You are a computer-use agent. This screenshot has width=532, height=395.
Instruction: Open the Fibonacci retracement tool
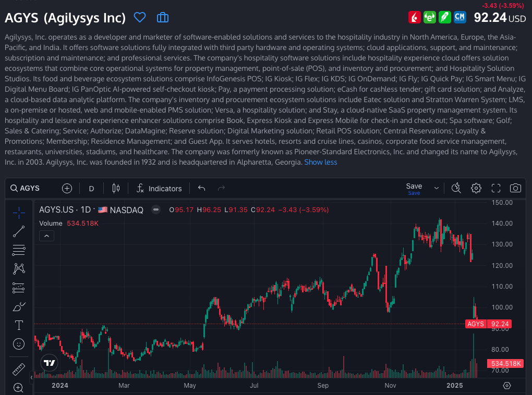[19, 250]
